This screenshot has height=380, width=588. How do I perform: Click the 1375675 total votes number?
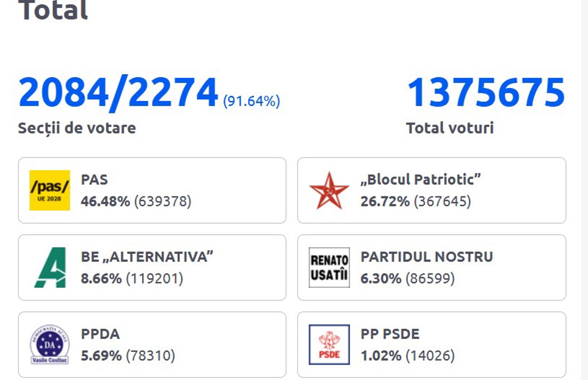click(486, 93)
